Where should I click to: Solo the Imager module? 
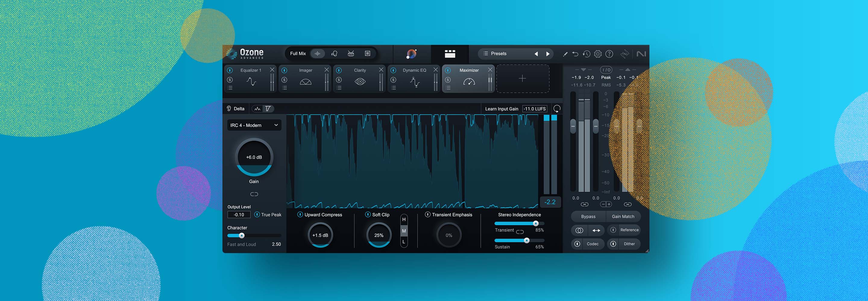[285, 80]
